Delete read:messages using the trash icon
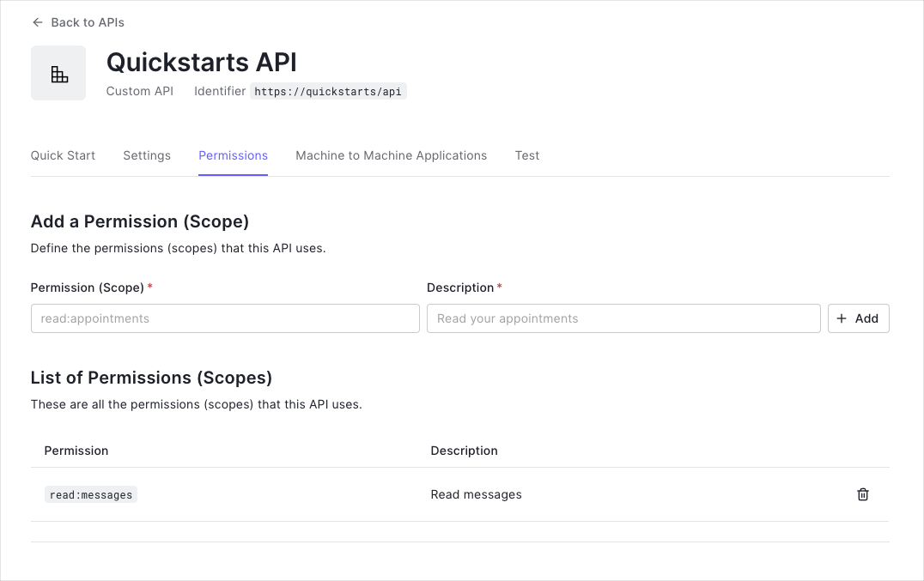The image size is (924, 581). tap(862, 494)
